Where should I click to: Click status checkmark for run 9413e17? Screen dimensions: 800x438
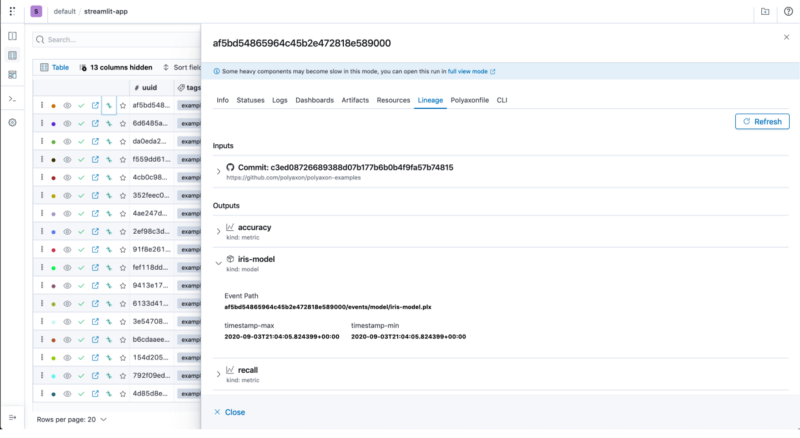tap(81, 285)
